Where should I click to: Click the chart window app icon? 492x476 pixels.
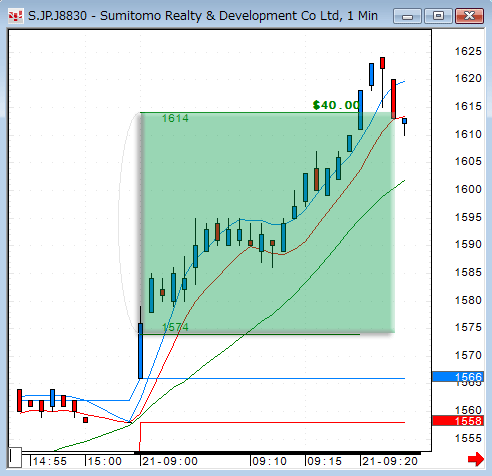click(16, 16)
